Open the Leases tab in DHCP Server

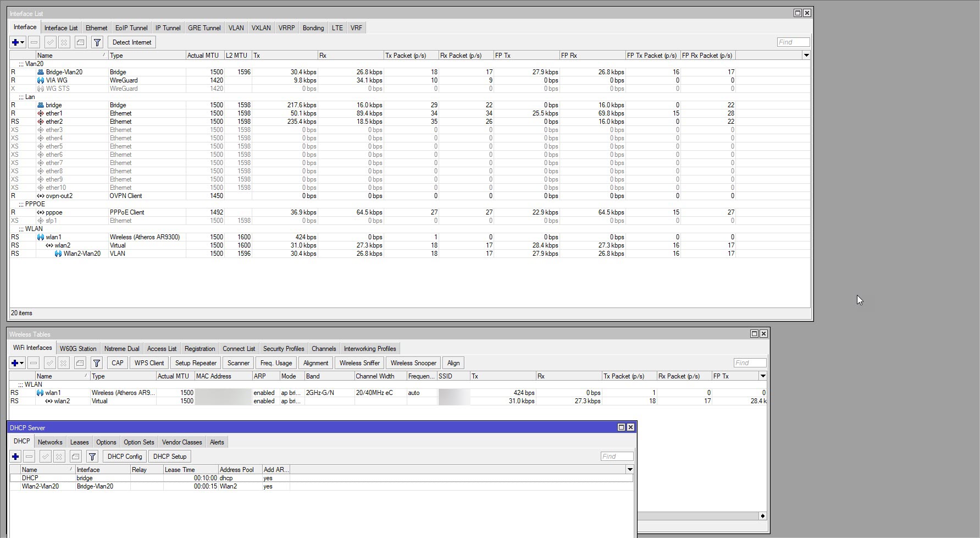pyautogui.click(x=79, y=442)
